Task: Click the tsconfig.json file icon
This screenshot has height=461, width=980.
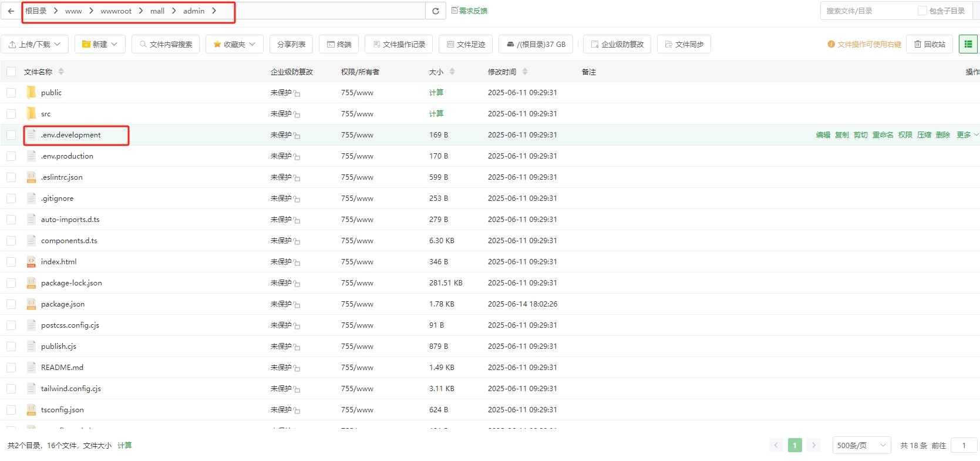Action: click(31, 409)
